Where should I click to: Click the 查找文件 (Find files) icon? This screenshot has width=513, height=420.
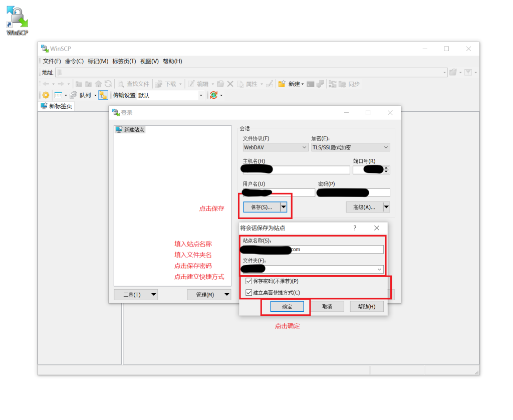click(x=121, y=84)
